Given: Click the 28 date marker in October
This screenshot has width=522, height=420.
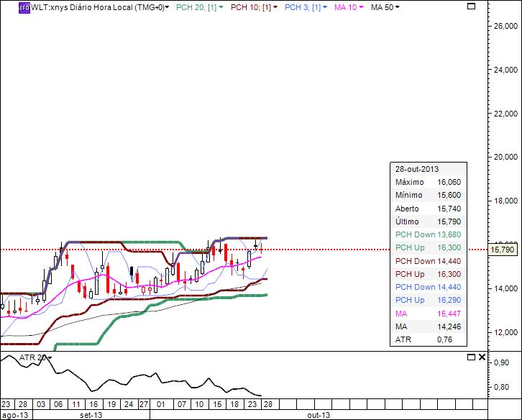Looking at the screenshot, I should (268, 404).
